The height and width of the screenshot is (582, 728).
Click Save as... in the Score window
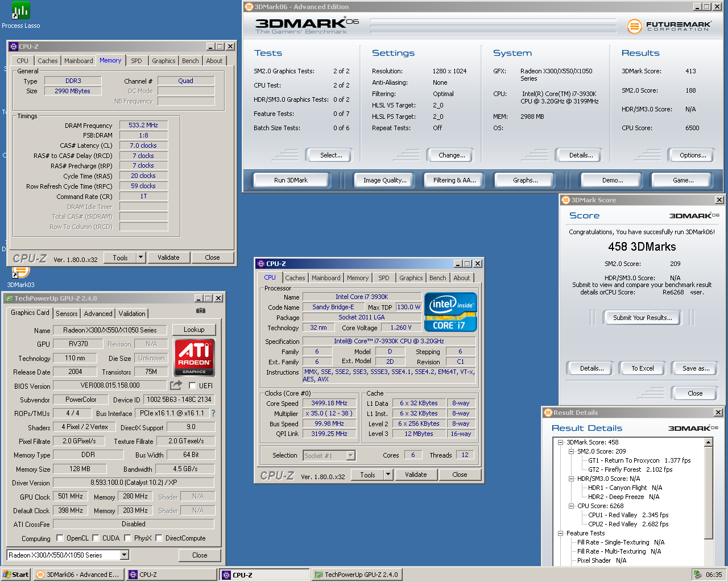click(x=696, y=368)
